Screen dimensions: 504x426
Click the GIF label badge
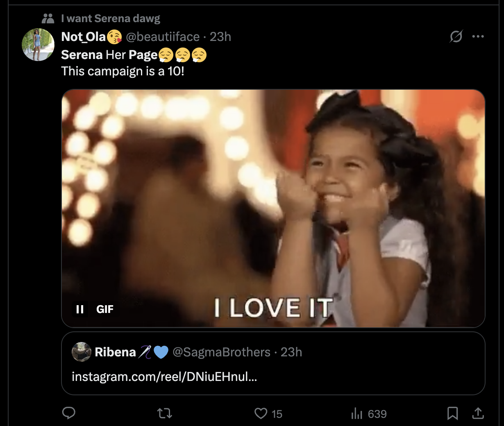click(x=105, y=309)
